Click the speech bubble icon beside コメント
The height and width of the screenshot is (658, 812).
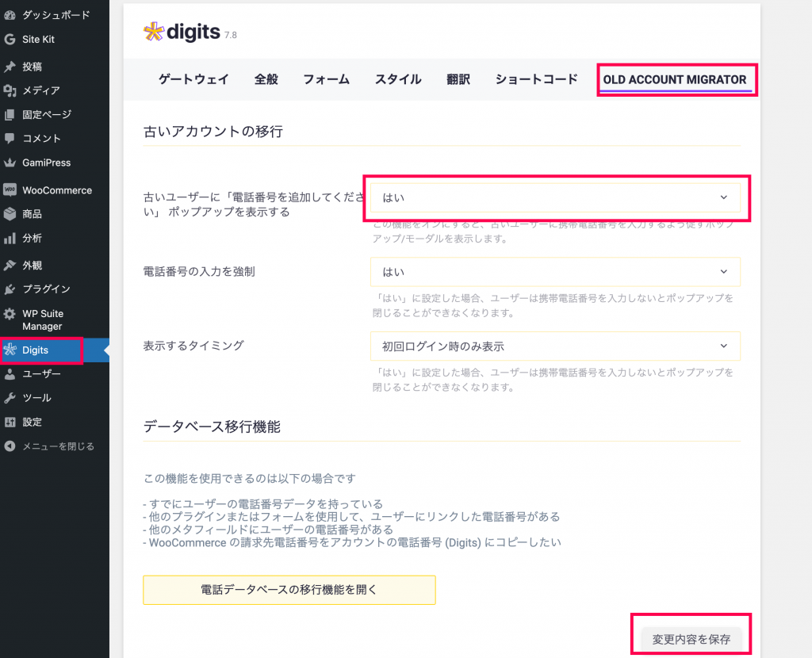tap(10, 138)
